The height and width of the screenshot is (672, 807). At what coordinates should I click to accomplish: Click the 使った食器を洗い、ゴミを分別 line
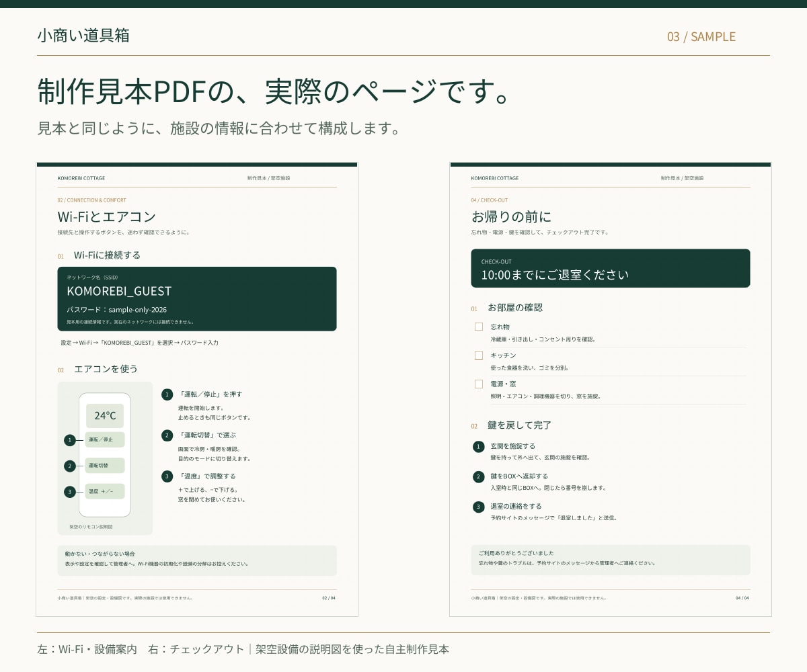tap(530, 368)
